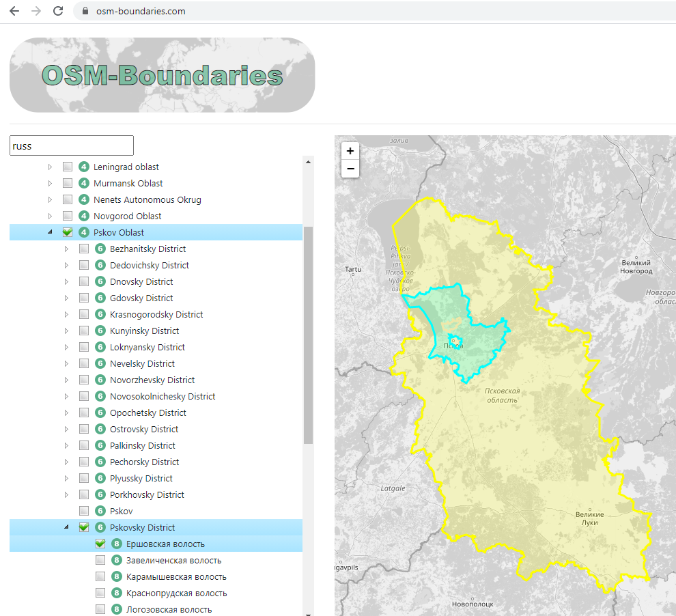The image size is (676, 616).
Task: Click the padlock site security icon
Action: [85, 11]
